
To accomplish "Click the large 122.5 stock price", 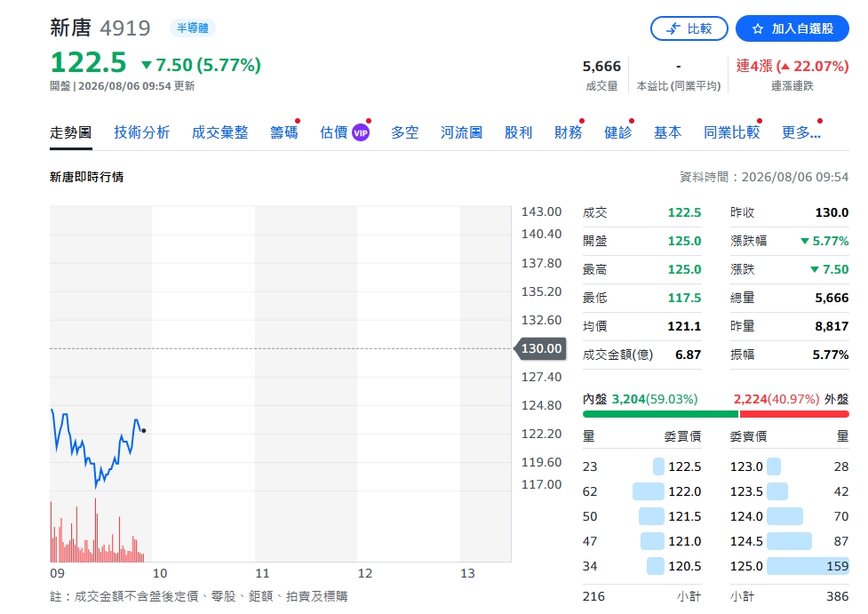I will click(x=89, y=62).
